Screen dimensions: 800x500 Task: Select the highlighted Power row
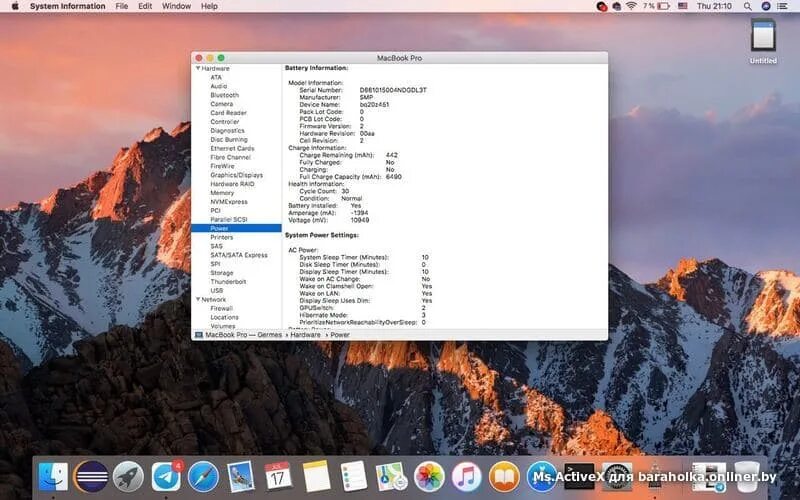click(x=236, y=228)
